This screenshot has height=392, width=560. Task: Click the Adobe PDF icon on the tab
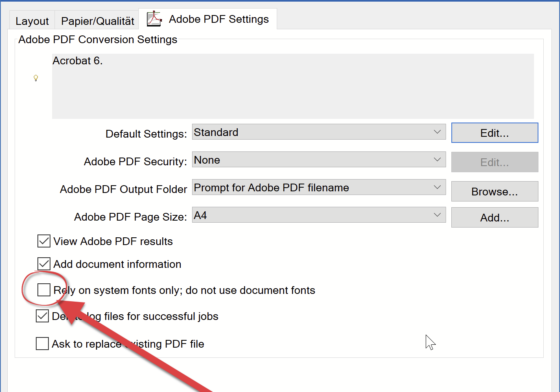(154, 19)
